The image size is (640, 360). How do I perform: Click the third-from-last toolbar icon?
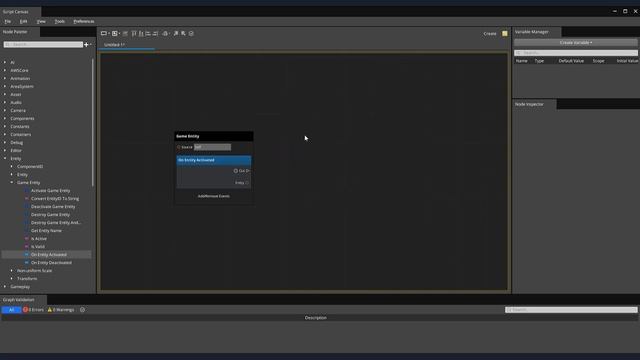[x=176, y=33]
